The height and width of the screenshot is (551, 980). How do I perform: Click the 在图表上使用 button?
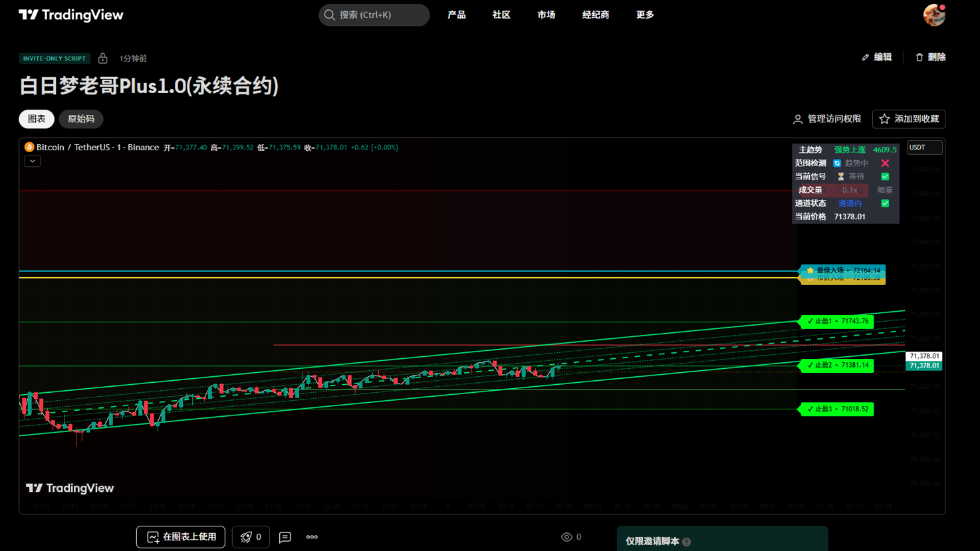tap(181, 537)
